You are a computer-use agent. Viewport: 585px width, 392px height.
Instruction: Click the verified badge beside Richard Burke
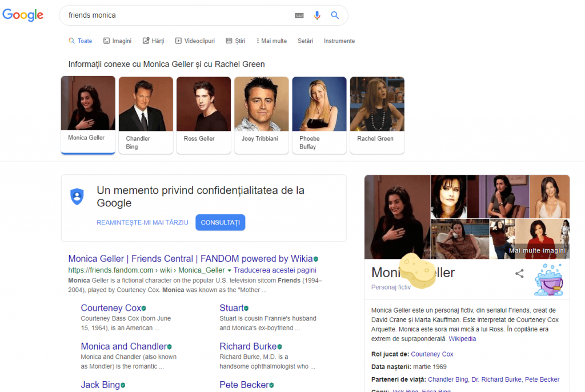(279, 347)
